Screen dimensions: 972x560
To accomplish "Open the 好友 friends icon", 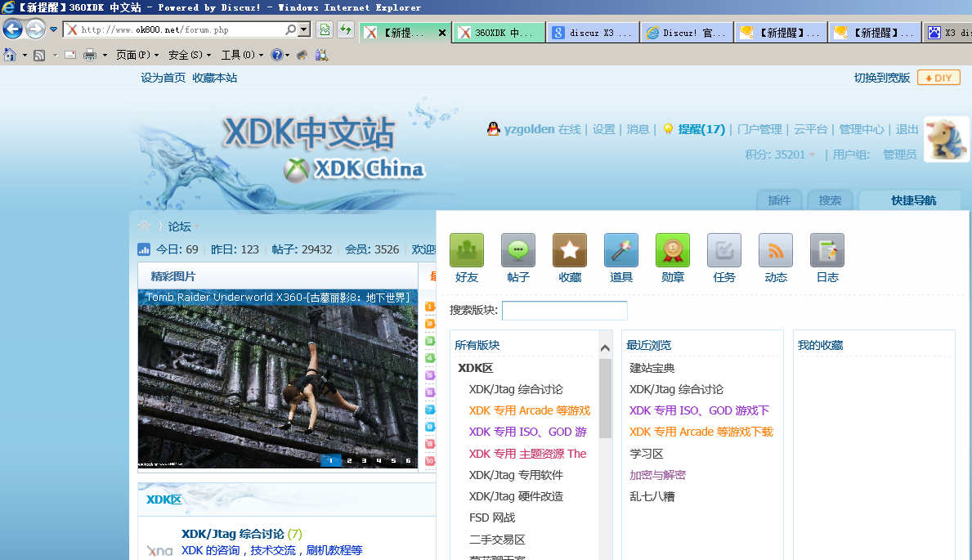I will pyautogui.click(x=466, y=250).
